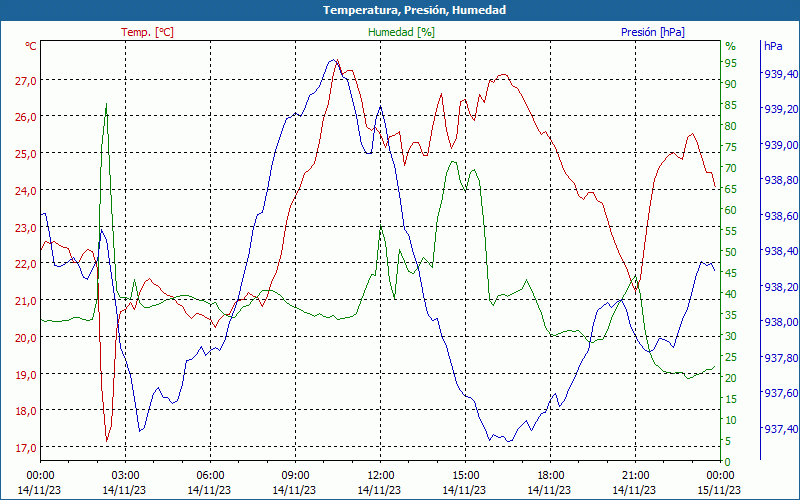800x500 pixels.
Task: Click the 938,80 pressure axis value
Action: (x=781, y=180)
